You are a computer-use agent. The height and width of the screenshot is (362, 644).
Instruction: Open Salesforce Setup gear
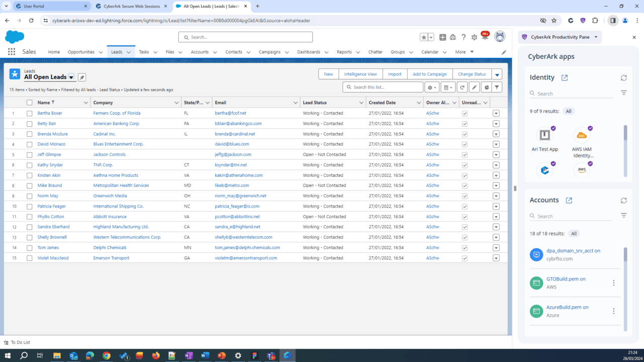click(473, 37)
